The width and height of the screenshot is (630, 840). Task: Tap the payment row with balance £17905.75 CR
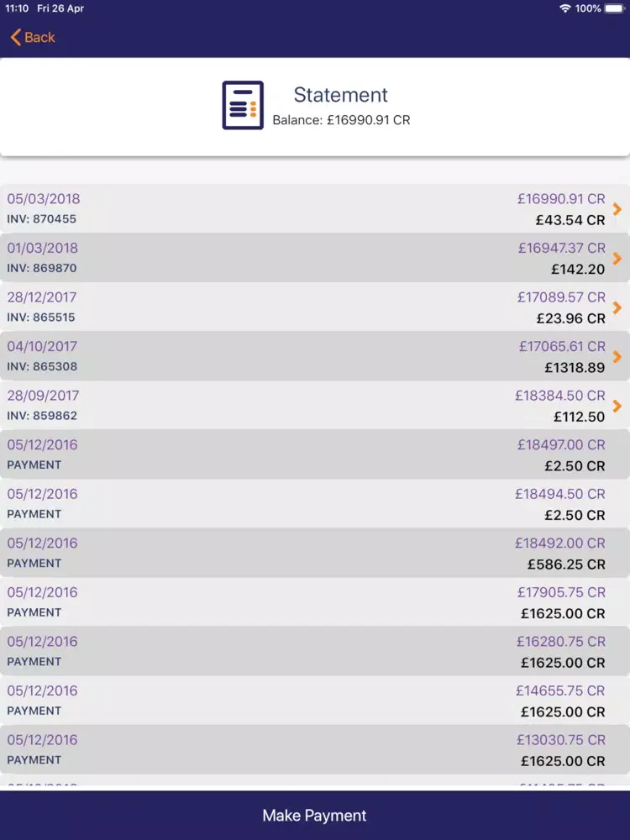click(314, 602)
